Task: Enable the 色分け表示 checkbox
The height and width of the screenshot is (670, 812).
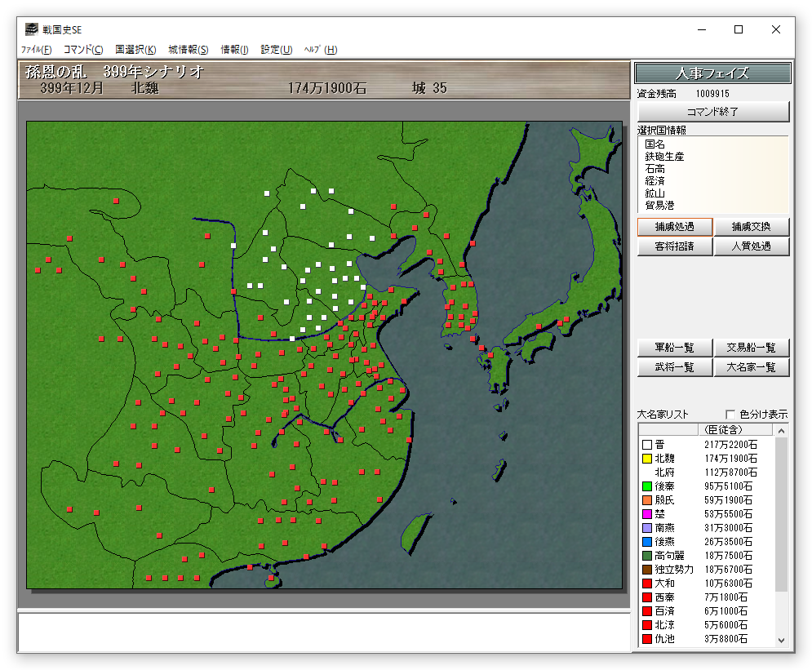Action: point(730,415)
